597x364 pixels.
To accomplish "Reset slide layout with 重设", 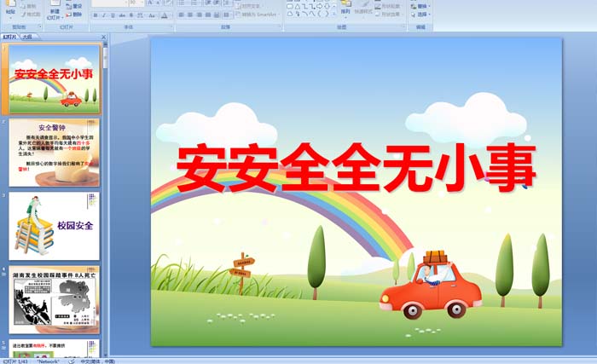I will (74, 6).
